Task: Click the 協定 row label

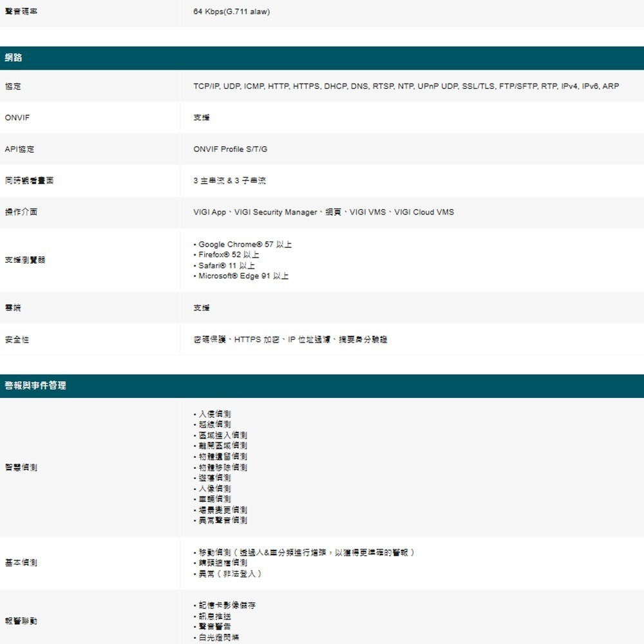Action: [x=12, y=86]
